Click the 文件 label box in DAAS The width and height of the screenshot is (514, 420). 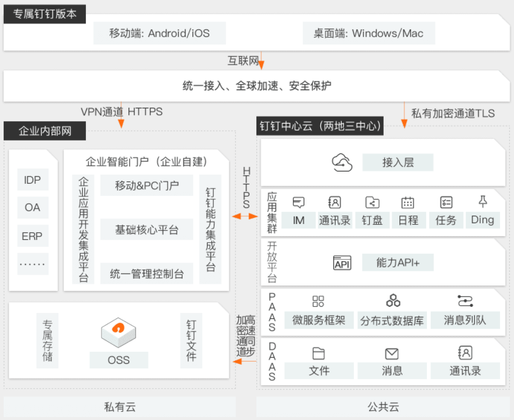coord(319,371)
